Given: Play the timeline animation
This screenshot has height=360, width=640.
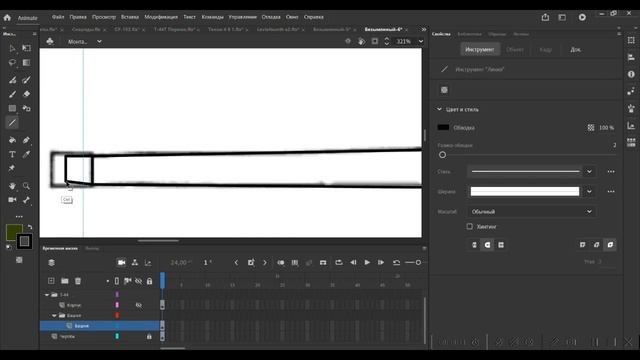Looking at the screenshot, I should click(x=367, y=262).
